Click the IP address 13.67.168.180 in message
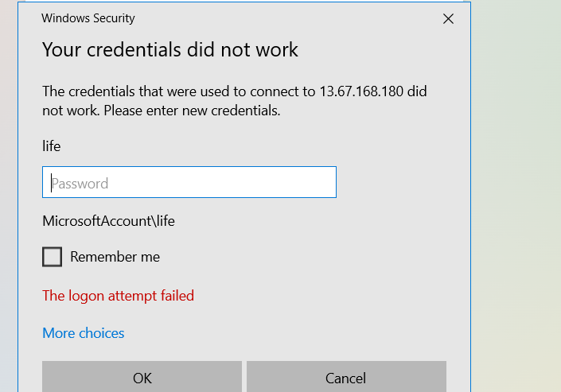This screenshot has height=392, width=561. tap(361, 91)
